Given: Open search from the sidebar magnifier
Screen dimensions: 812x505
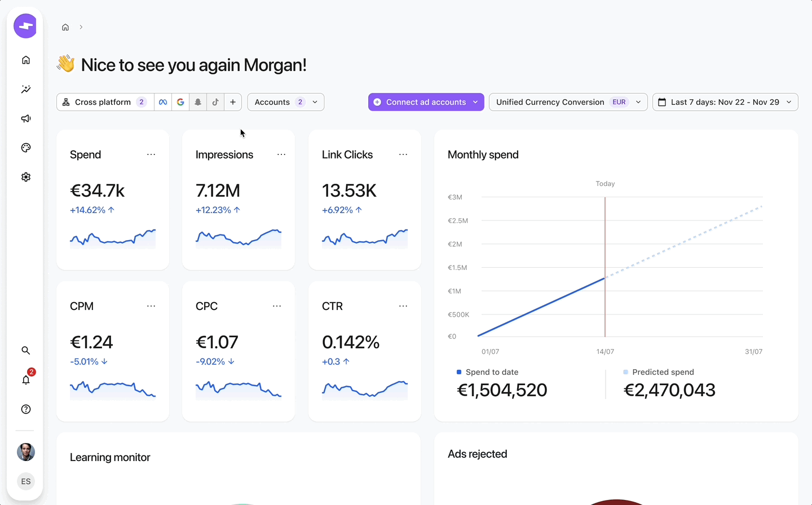Looking at the screenshot, I should point(26,351).
